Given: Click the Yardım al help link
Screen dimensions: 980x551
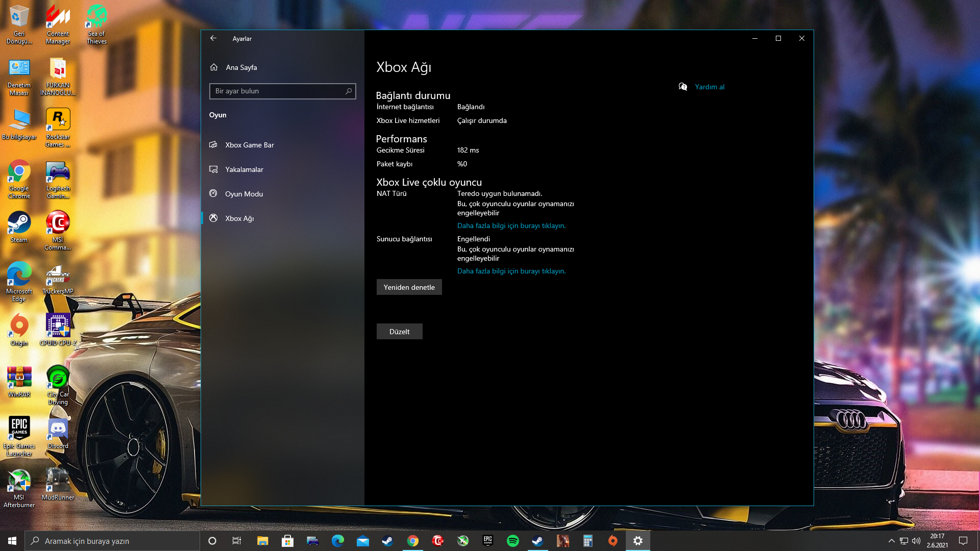Looking at the screenshot, I should (709, 87).
